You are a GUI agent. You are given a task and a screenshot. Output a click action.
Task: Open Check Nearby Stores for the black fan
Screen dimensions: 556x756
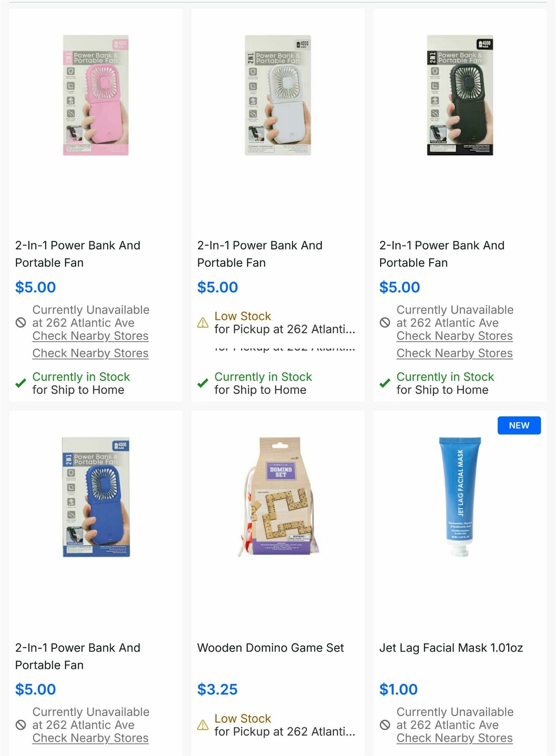click(x=454, y=336)
